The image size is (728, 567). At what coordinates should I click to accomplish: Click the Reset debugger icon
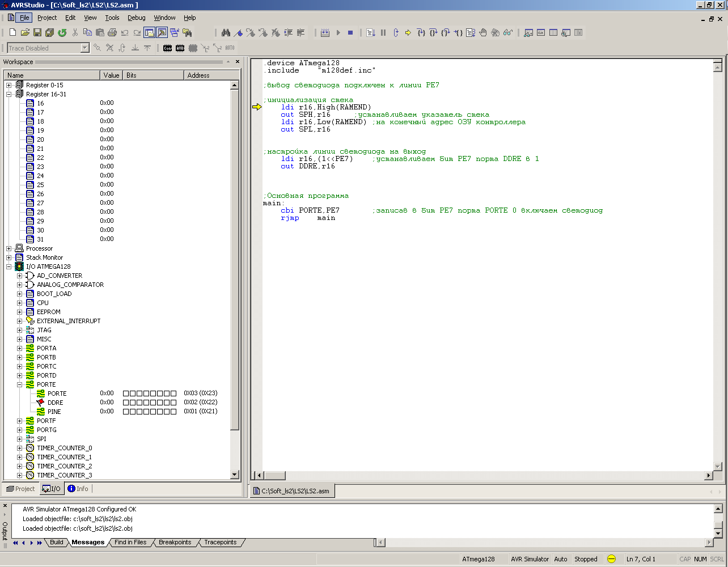tap(396, 32)
